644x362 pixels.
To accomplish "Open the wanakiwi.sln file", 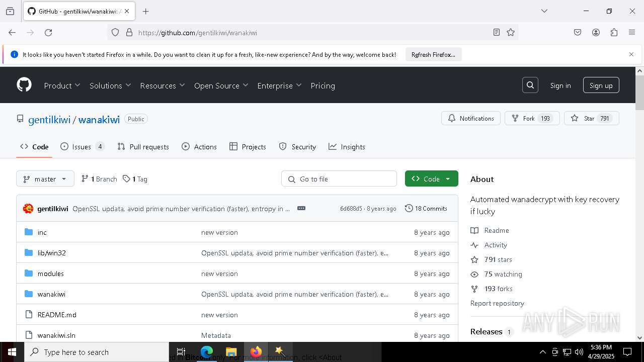I will (x=56, y=335).
